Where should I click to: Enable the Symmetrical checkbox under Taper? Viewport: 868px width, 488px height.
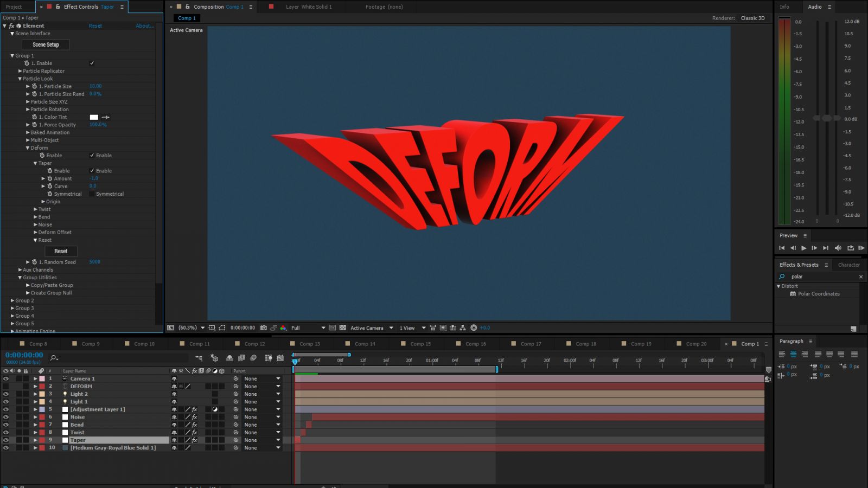tap(92, 194)
